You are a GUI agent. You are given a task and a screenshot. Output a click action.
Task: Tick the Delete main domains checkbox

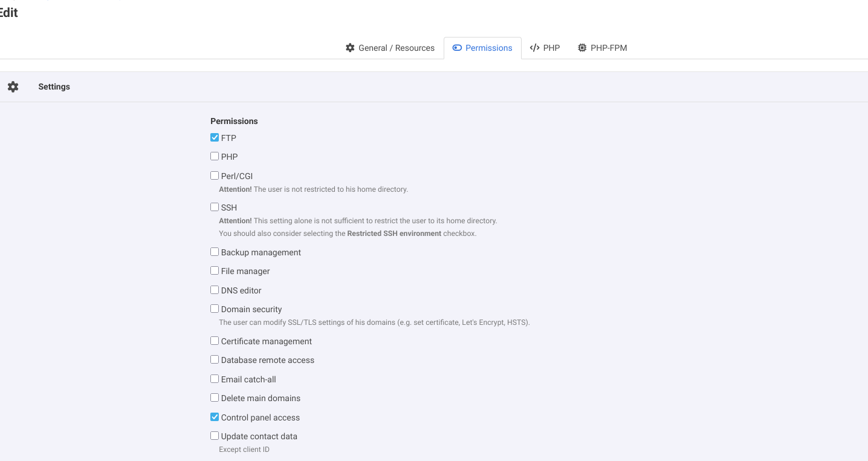215,397
